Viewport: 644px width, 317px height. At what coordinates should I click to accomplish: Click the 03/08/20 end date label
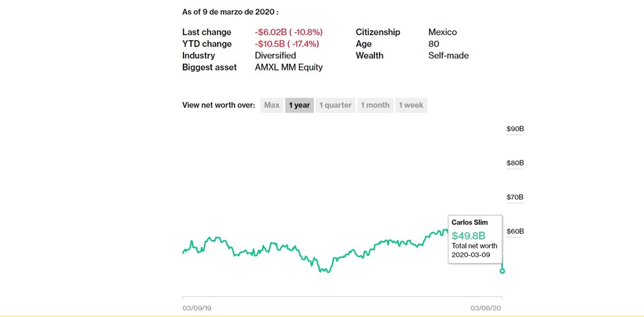[x=487, y=308]
